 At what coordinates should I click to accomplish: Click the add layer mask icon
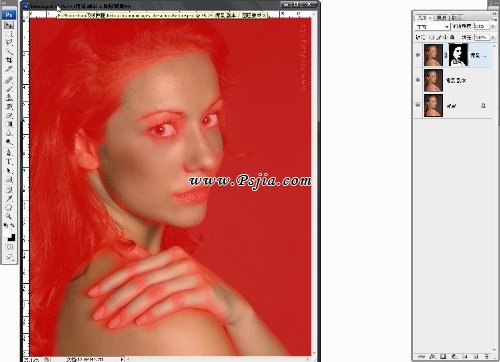tap(443, 356)
